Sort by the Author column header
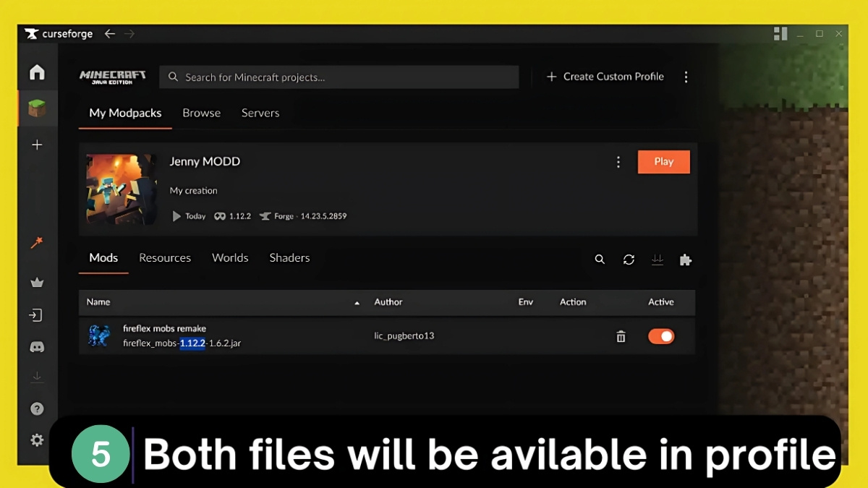This screenshot has width=868, height=488. point(388,302)
